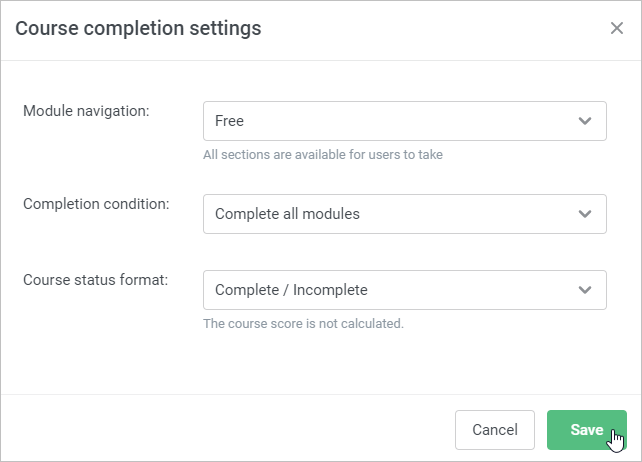Cancel the completion settings changes

[495, 430]
